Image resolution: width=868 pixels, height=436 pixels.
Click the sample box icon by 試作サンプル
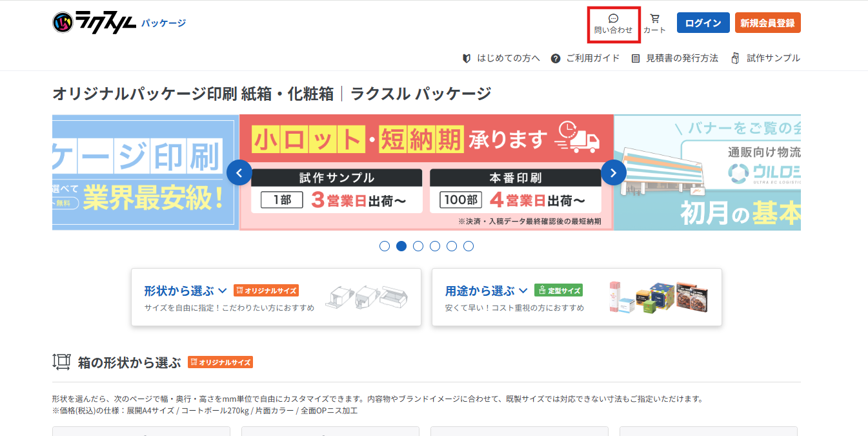pos(735,58)
